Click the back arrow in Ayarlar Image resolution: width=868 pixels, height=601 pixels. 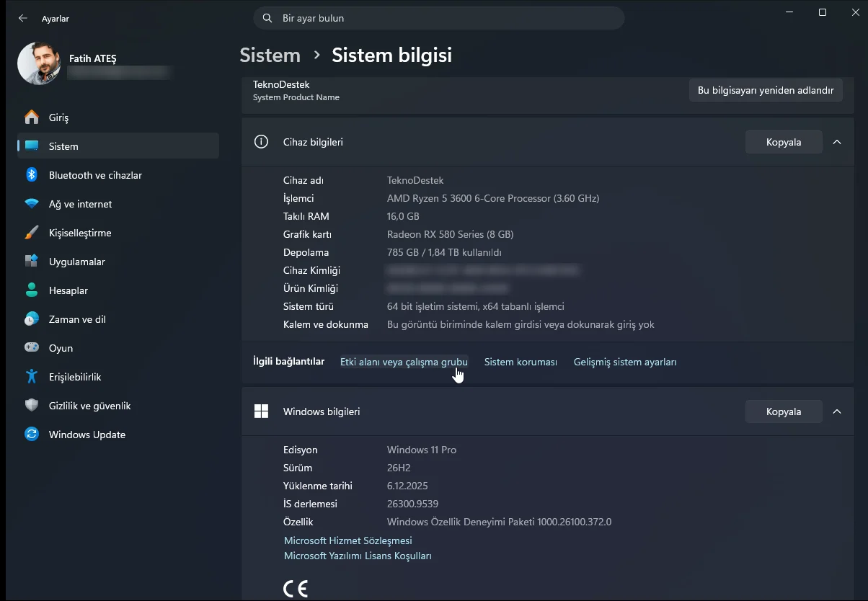(x=23, y=19)
